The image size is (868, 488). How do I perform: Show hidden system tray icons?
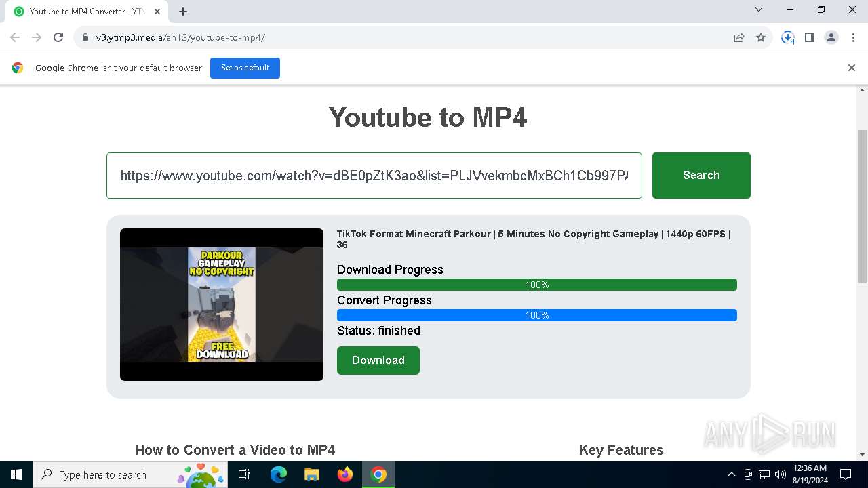731,474
